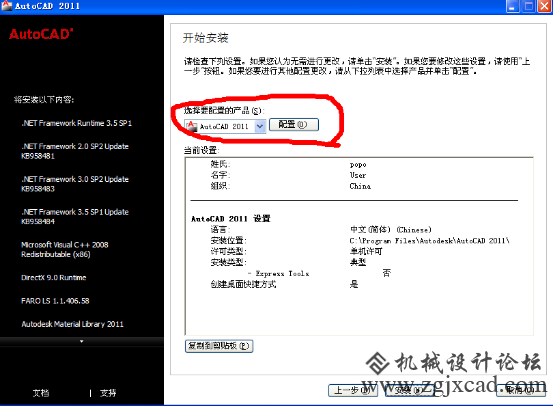Select FARO LS 1.1.406.58 entry
554x406 pixels.
click(55, 301)
